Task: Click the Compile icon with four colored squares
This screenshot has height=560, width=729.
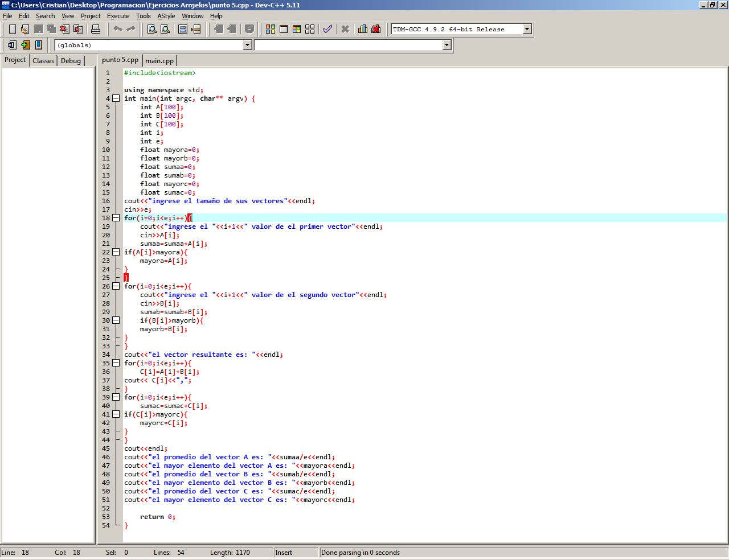Action: coord(271,29)
